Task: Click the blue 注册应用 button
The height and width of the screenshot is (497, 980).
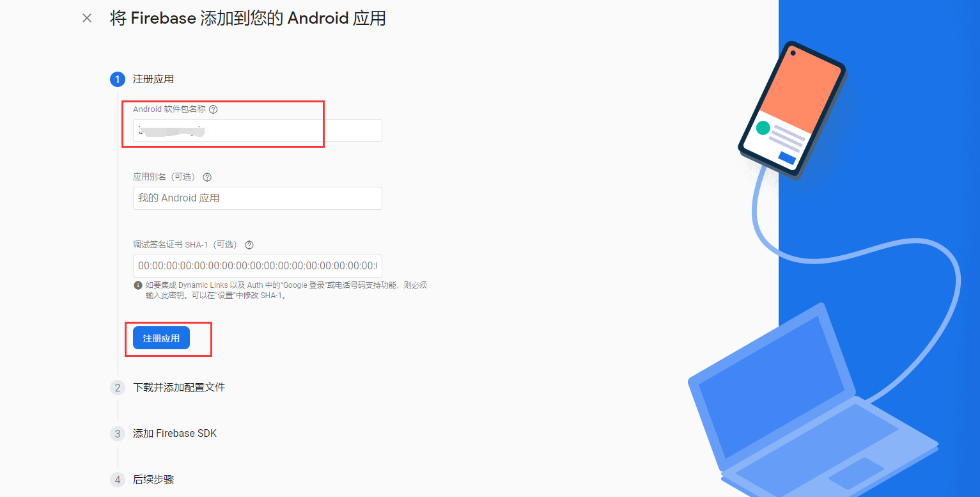Action: pyautogui.click(x=161, y=338)
